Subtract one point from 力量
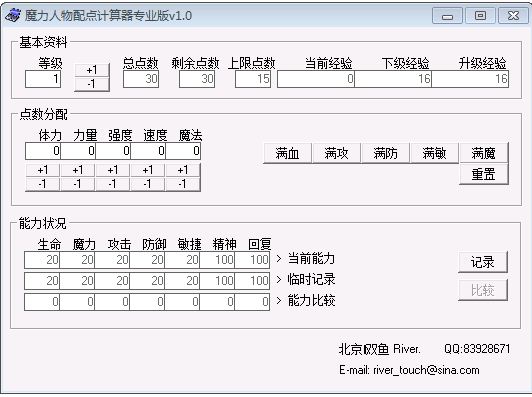This screenshot has height=397, width=532. coord(78,184)
